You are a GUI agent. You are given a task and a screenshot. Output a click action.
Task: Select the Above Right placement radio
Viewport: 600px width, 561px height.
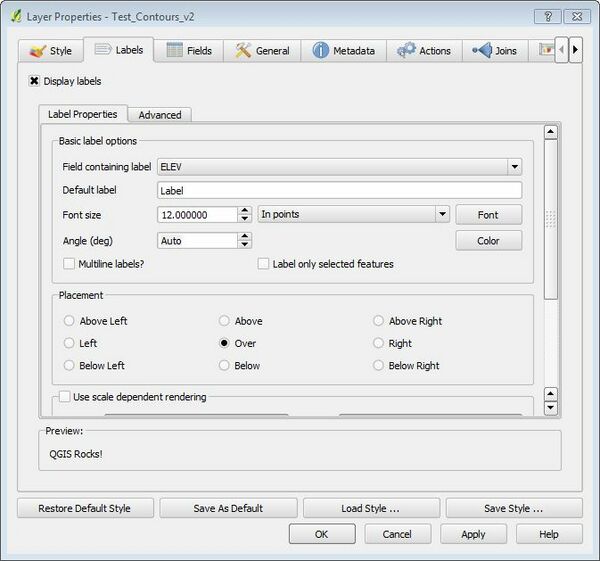tap(378, 321)
